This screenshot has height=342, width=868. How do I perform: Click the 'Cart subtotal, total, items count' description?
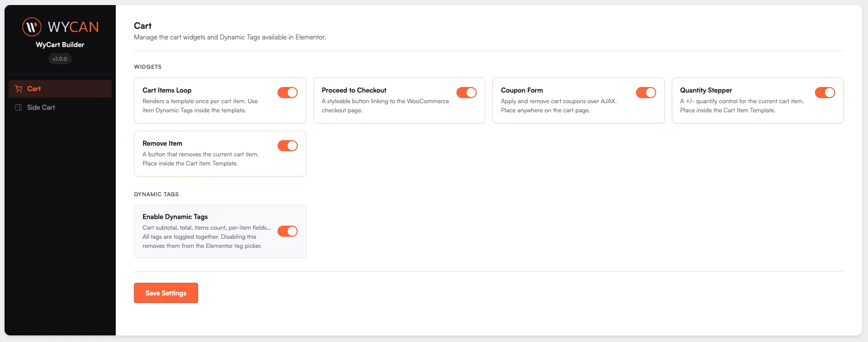(x=206, y=237)
